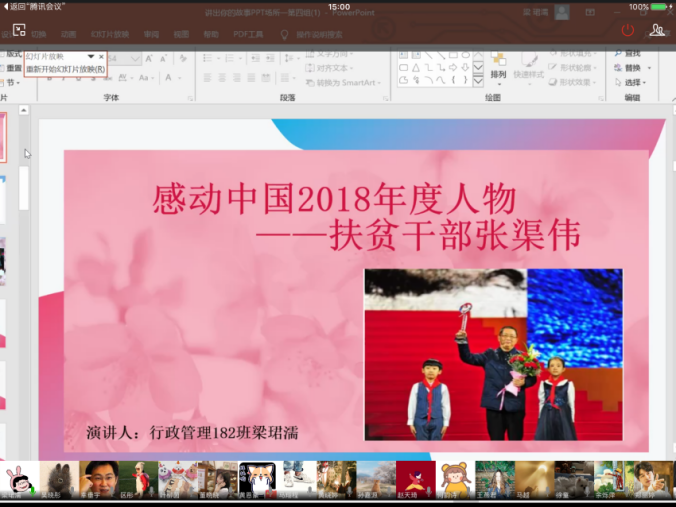The image size is (676, 507).
Task: Click the 形状填充 shape fill option
Action: (x=575, y=53)
